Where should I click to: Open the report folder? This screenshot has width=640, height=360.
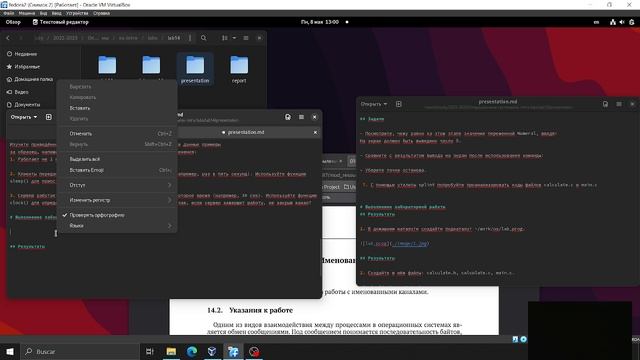click(x=239, y=69)
